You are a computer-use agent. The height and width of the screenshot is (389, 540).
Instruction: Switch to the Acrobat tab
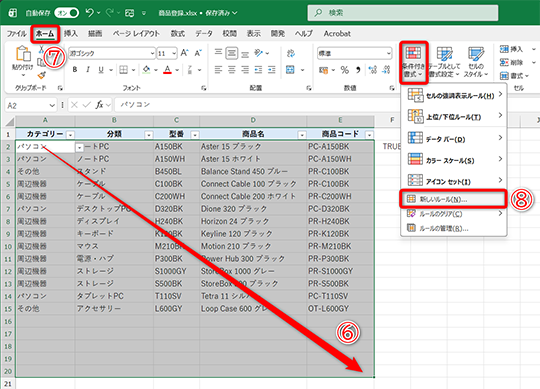(337, 34)
